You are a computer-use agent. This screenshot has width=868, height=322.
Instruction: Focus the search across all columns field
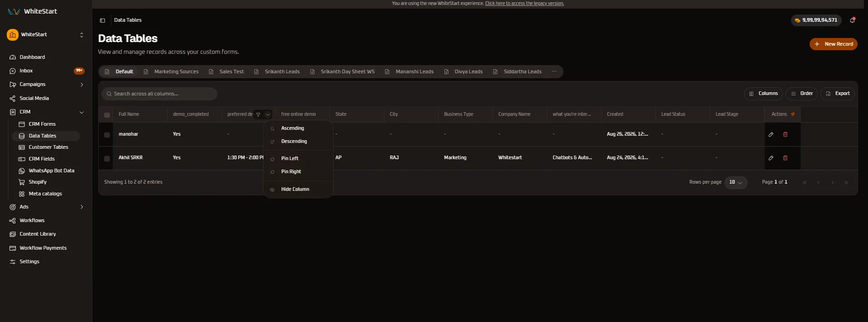(159, 94)
